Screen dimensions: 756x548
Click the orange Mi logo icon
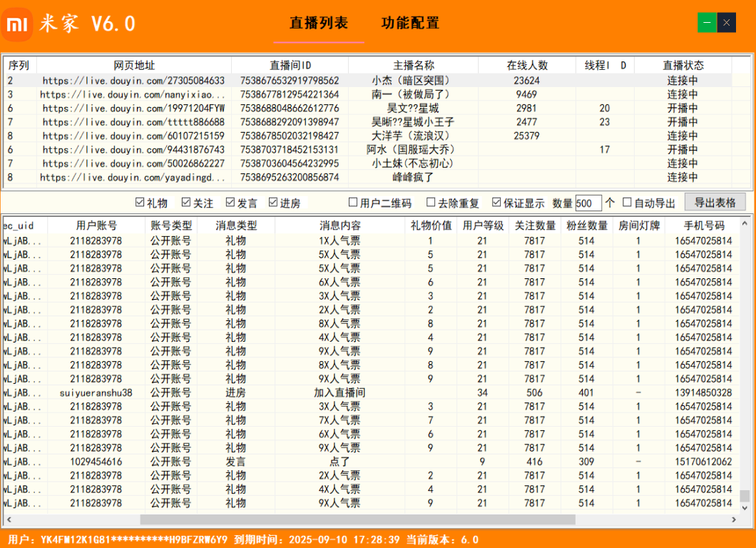(x=17, y=24)
